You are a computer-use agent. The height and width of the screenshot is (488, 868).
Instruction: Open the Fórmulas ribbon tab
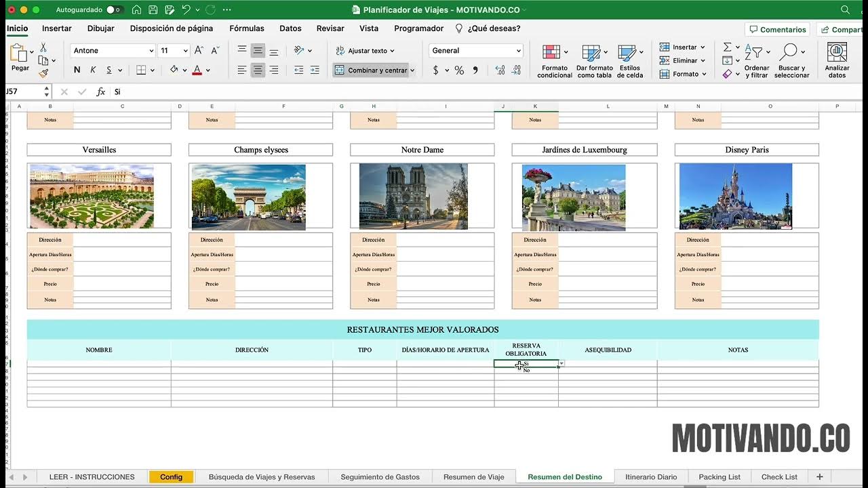[247, 28]
